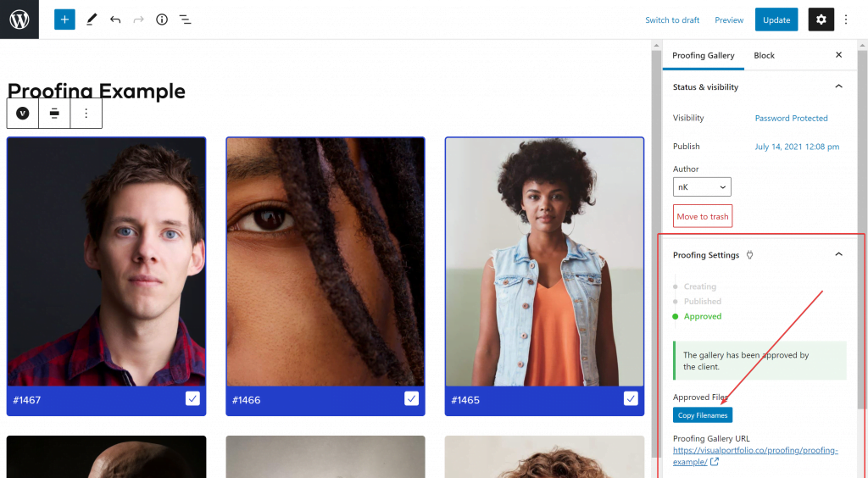Viewport: 868px width, 478px height.
Task: Uncheck the checkbox on photo #1466
Action: coord(411,398)
